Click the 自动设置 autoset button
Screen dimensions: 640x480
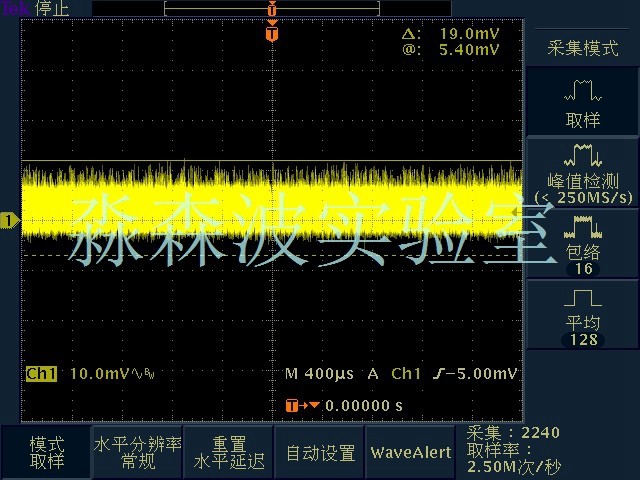pos(320,452)
